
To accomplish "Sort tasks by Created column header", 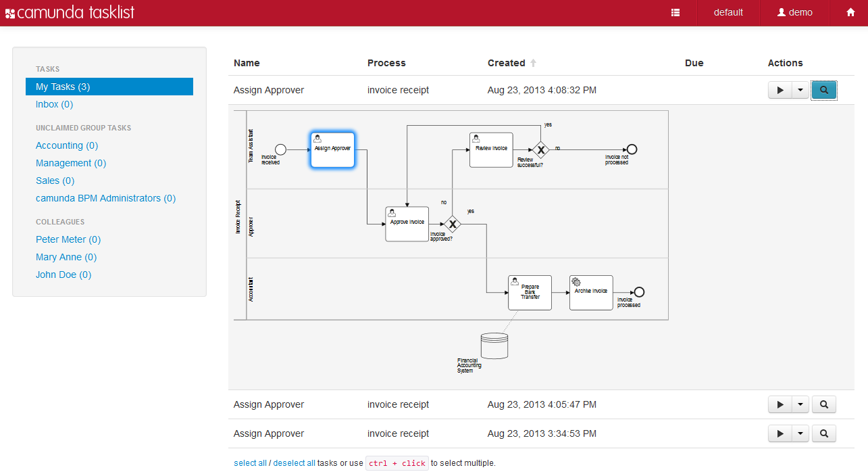I will coord(507,63).
